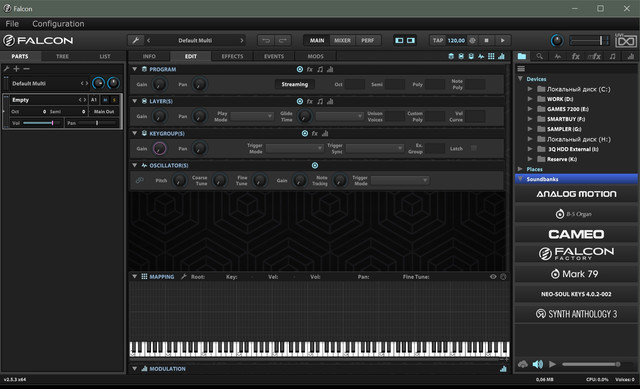The height and width of the screenshot is (389, 640).
Task: Click the tempo value 120,00
Action: click(456, 40)
